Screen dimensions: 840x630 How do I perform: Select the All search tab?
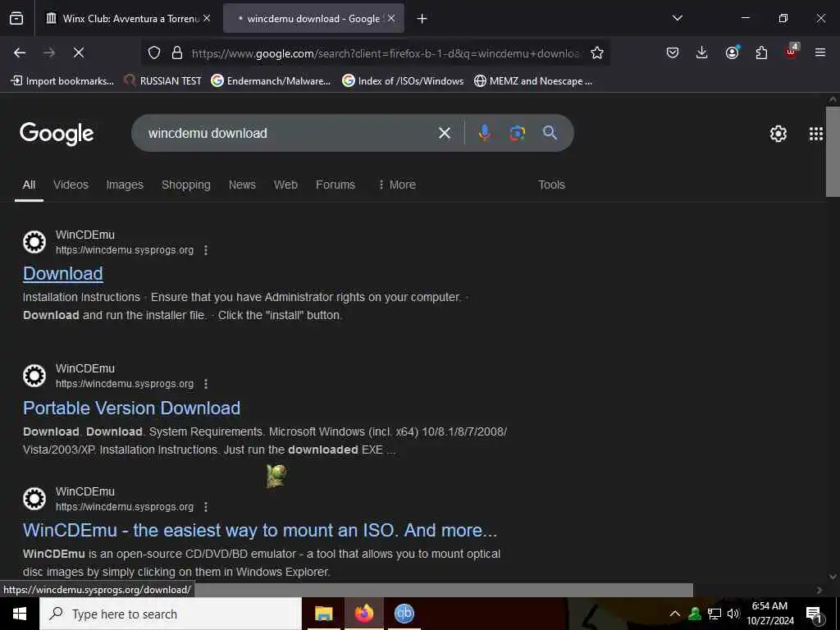29,185
